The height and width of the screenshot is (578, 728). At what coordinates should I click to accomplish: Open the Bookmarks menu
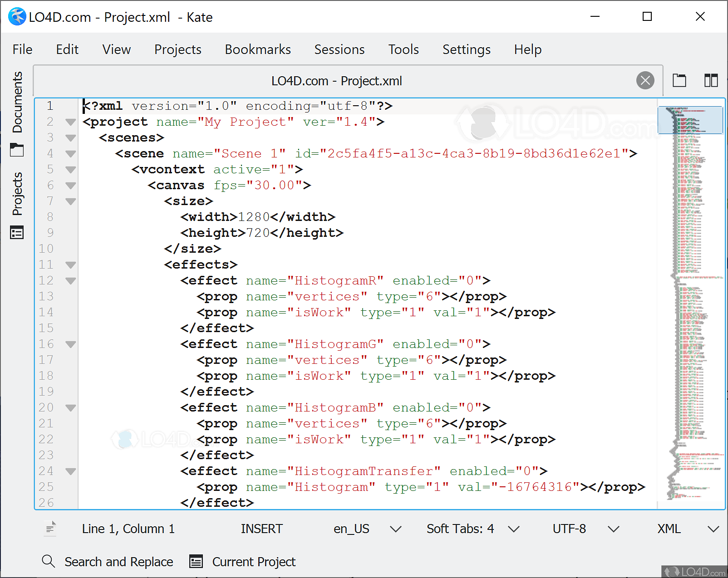tap(258, 49)
